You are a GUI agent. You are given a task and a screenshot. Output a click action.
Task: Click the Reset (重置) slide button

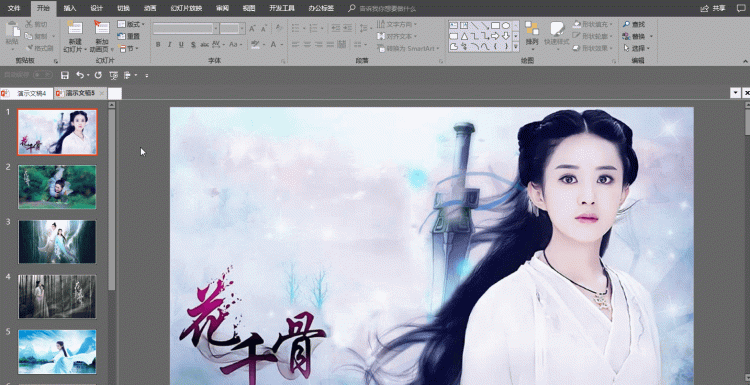point(128,36)
